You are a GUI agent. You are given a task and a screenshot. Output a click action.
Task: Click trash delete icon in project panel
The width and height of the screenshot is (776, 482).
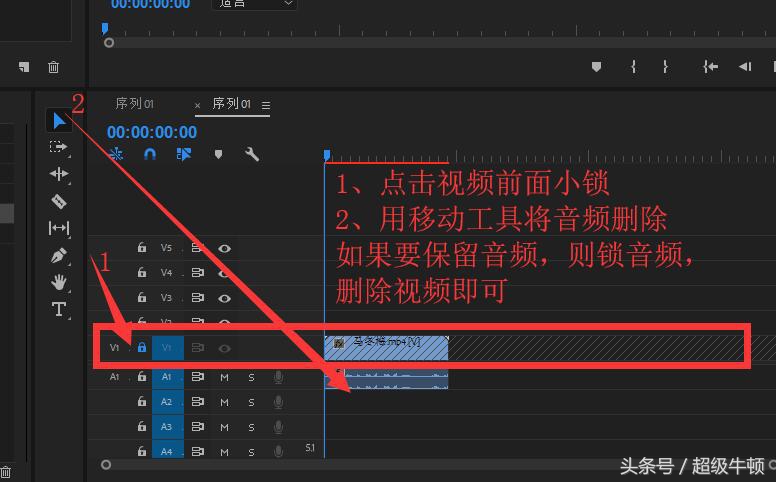[x=53, y=67]
